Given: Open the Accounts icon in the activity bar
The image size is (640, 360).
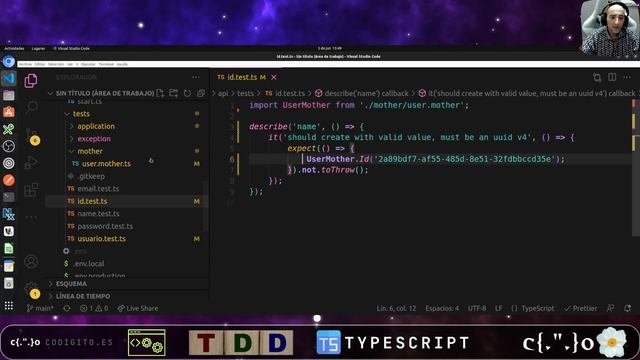Looking at the screenshot, I should [31, 261].
